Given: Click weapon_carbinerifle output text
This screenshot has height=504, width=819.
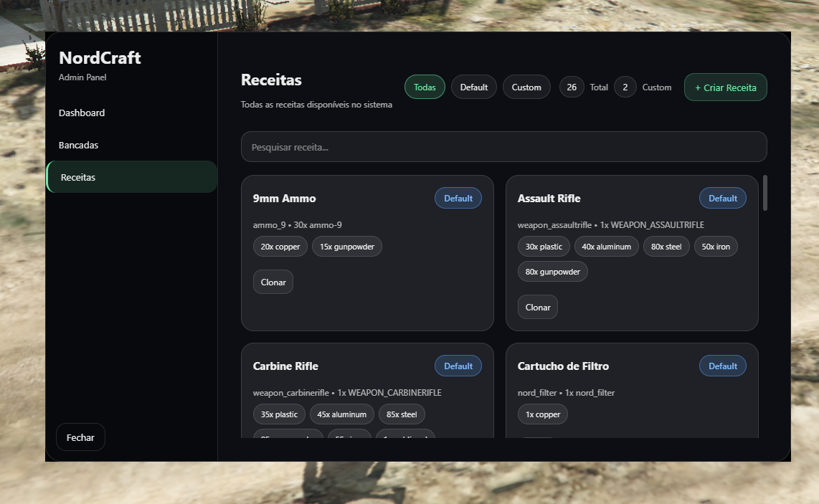Looking at the screenshot, I should (x=347, y=393).
